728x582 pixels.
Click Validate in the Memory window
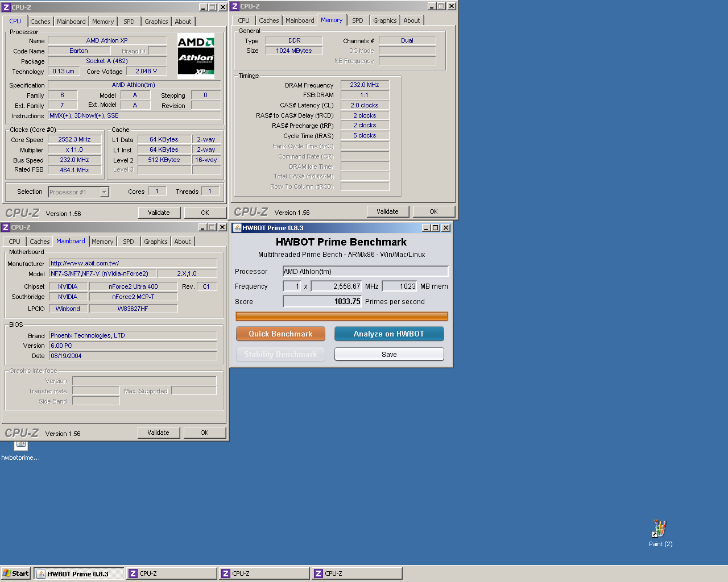click(x=388, y=211)
